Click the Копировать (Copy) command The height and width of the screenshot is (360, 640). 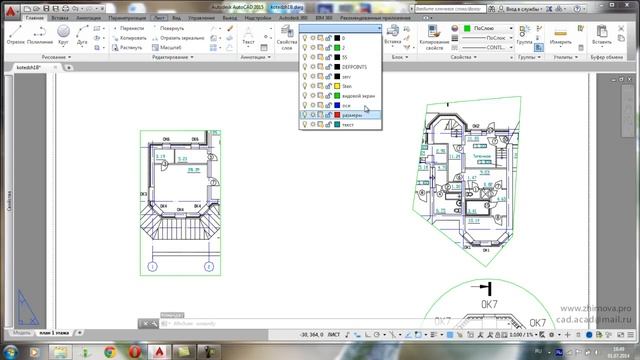click(129, 38)
